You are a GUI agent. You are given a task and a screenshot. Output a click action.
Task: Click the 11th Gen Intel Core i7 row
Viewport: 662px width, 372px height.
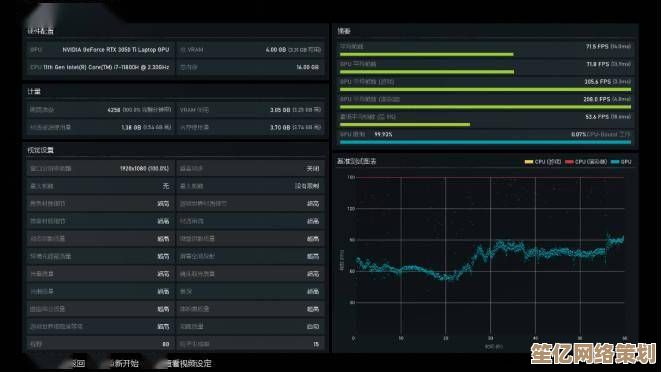[x=100, y=67]
